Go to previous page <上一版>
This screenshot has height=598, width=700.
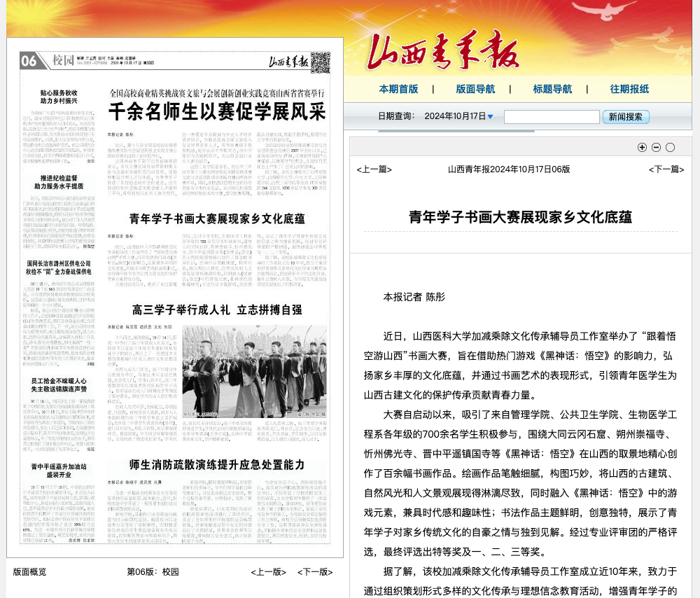[x=269, y=572]
